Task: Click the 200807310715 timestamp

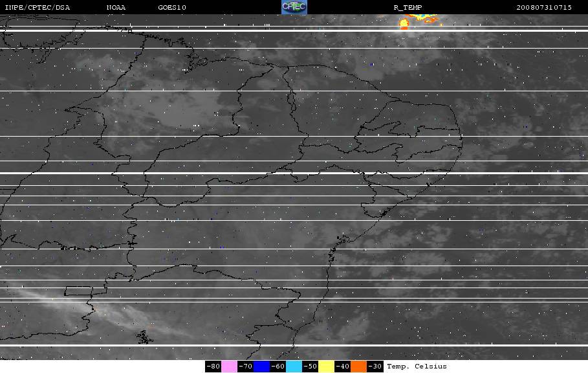Action: click(x=544, y=8)
